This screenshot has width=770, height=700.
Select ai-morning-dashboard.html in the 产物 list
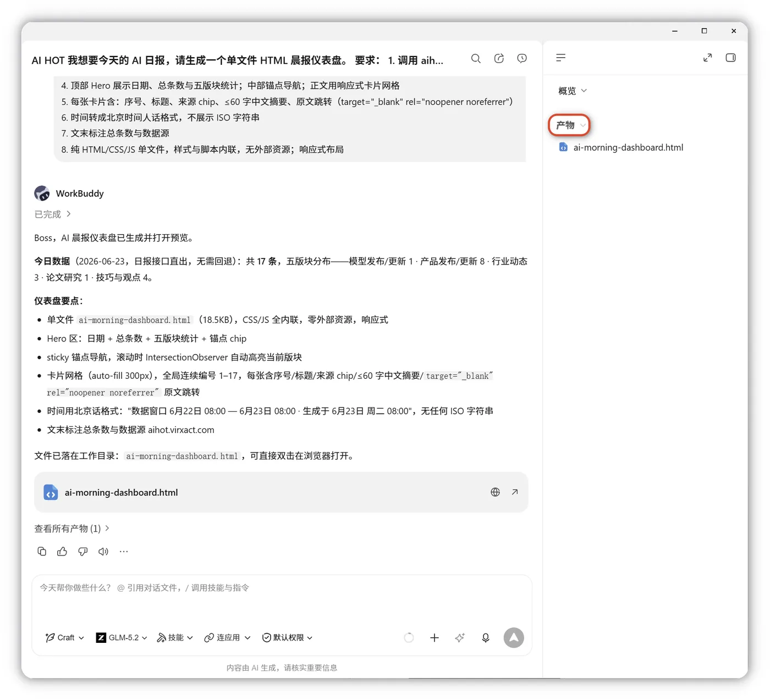pos(621,147)
